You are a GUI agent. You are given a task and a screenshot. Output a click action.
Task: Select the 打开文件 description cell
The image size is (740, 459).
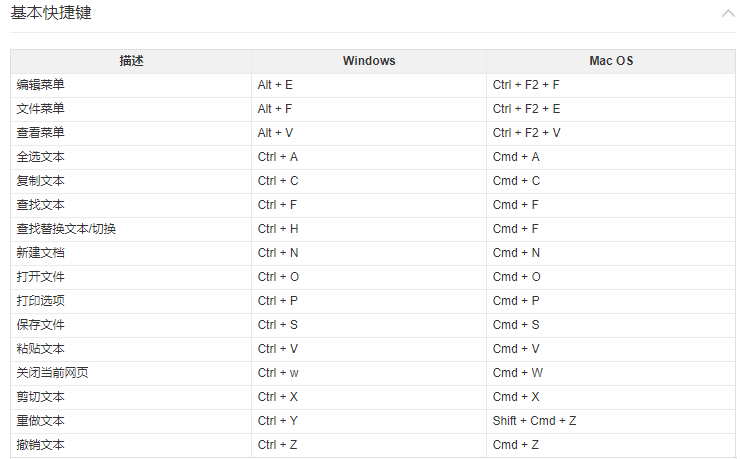coord(41,277)
